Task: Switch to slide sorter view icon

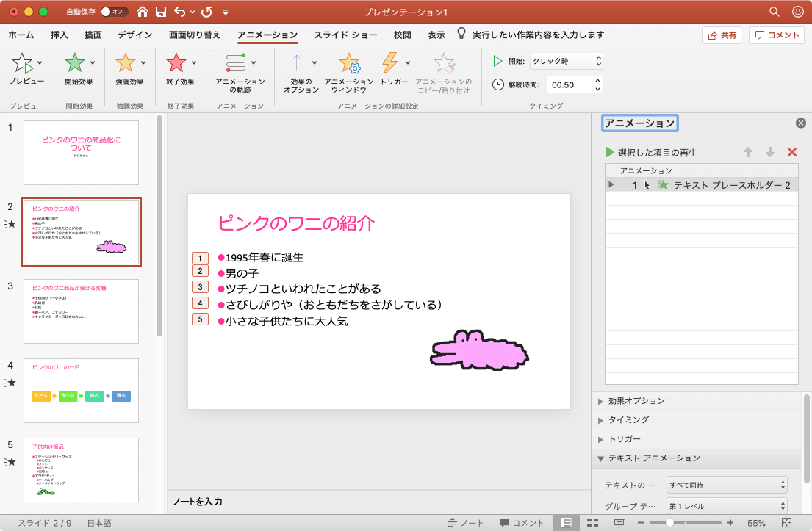Action: coord(592,523)
